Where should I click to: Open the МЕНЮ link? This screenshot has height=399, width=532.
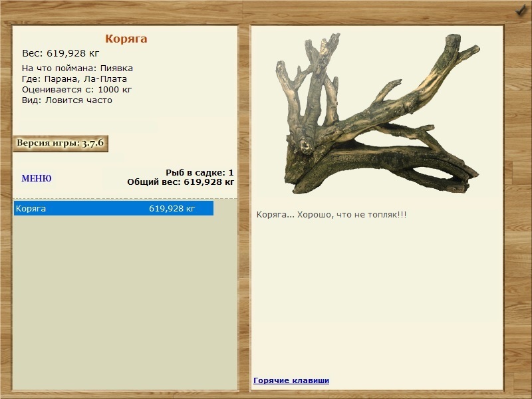(x=37, y=178)
